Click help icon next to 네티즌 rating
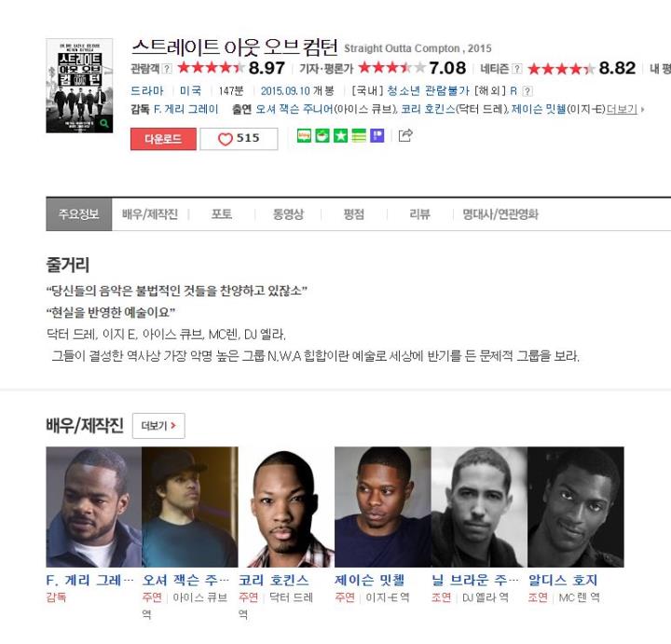This screenshot has height=644, width=671. pyautogui.click(x=517, y=68)
